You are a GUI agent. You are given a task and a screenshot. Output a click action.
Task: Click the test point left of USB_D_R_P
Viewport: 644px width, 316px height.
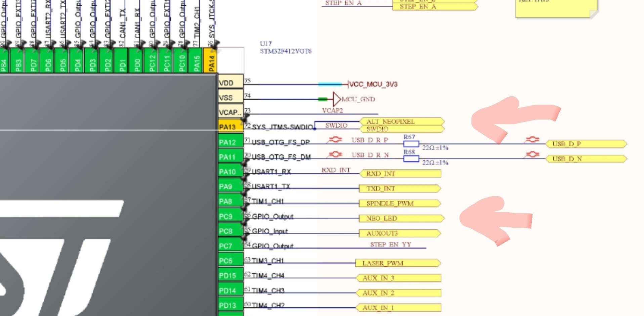point(335,139)
